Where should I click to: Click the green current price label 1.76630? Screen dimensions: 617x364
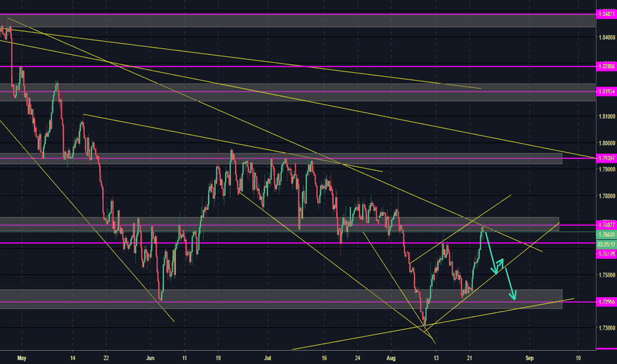click(x=606, y=234)
